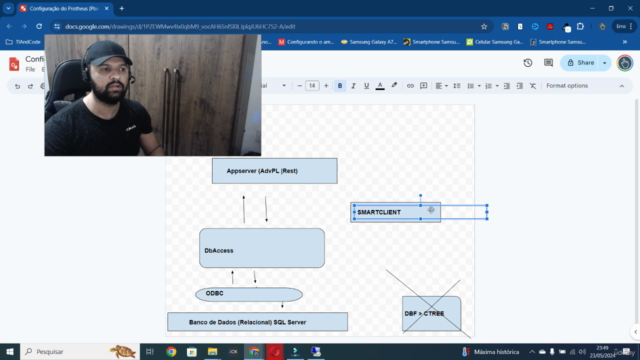Open TIAndCode bookmarks folder
640x360 pixels.
click(x=23, y=42)
